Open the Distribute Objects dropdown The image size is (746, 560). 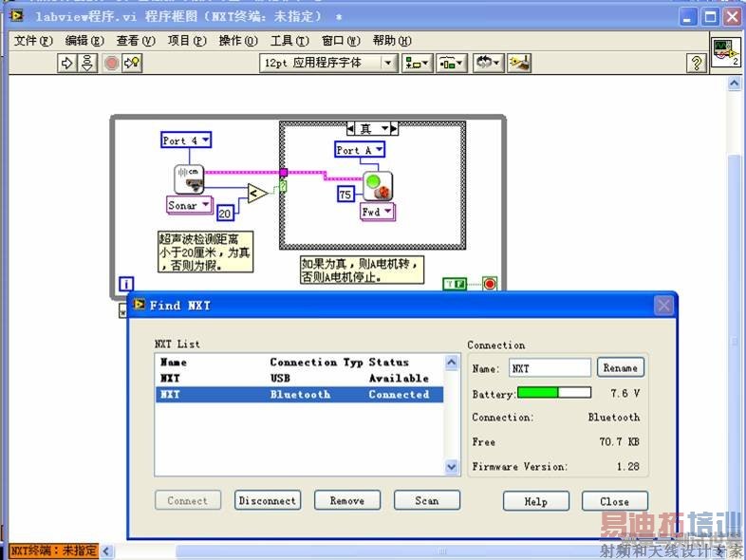click(451, 63)
